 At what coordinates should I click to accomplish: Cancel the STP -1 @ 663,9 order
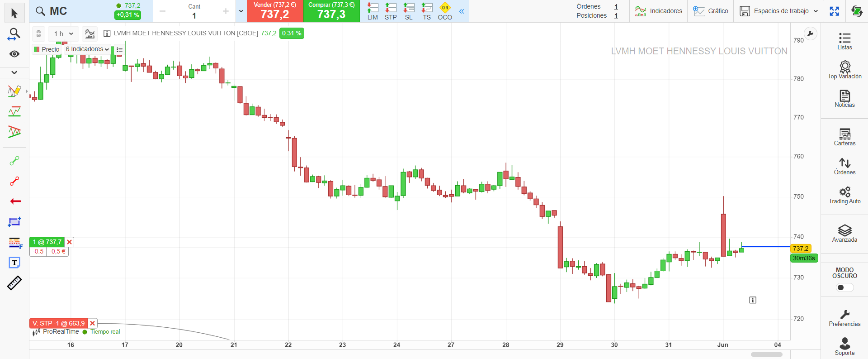tap(92, 323)
